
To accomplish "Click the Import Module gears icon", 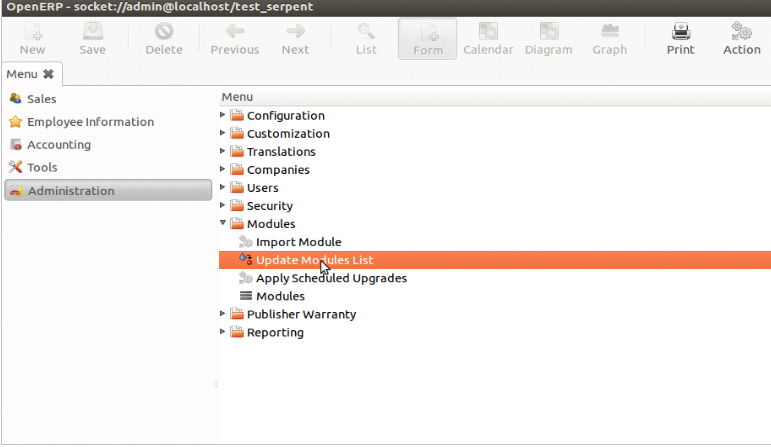I will click(x=245, y=241).
